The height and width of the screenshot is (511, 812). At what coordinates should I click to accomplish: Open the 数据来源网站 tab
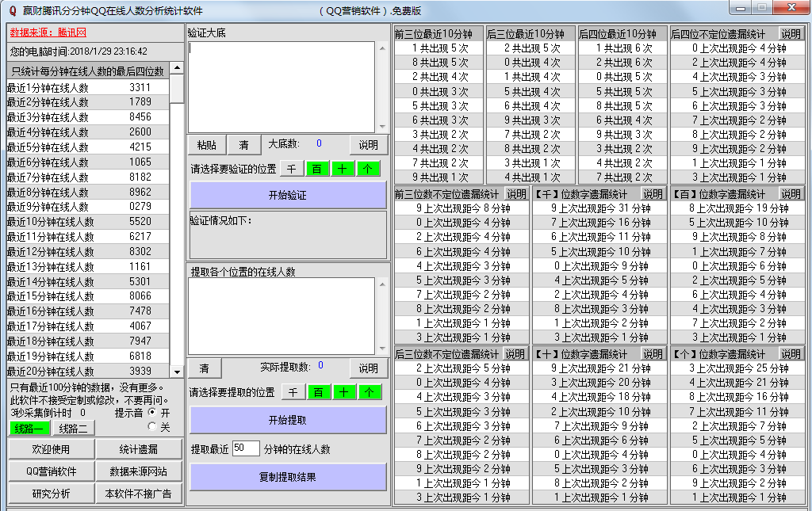(x=139, y=471)
